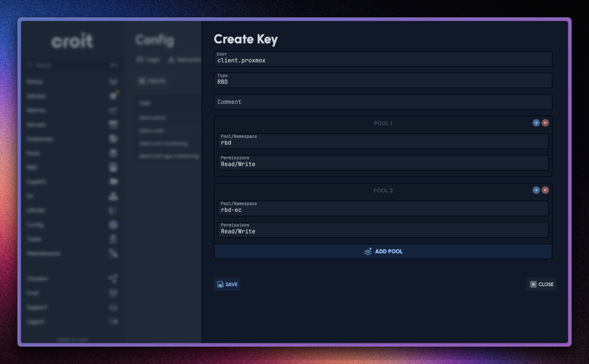This screenshot has height=364, width=589.
Task: Click the ADD POOL button
Action: pyautogui.click(x=383, y=251)
